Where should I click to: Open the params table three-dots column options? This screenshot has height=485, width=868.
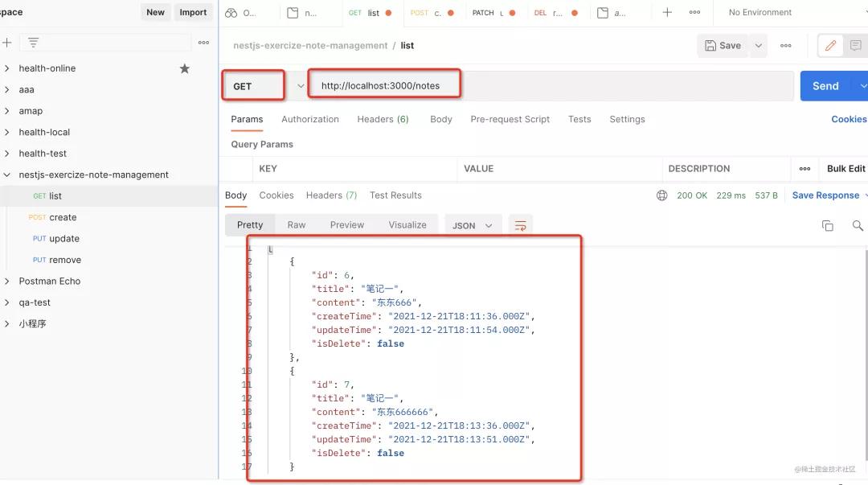(x=805, y=168)
